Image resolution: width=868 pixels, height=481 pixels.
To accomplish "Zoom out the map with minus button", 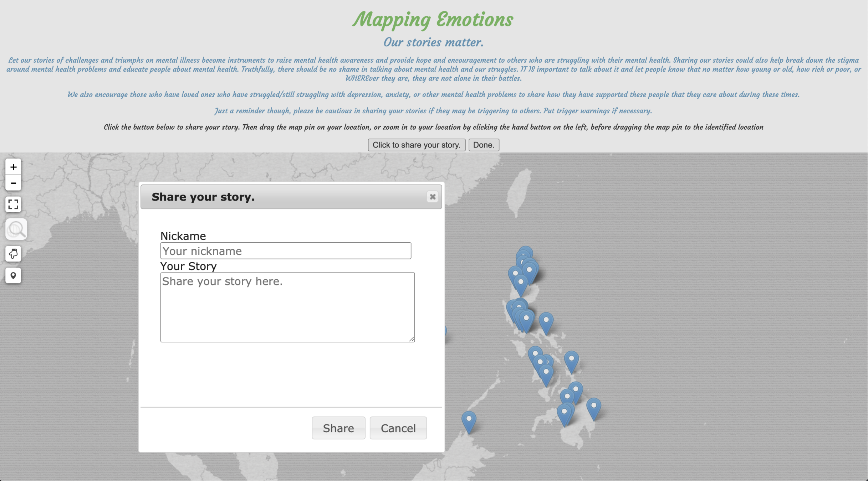I will click(x=13, y=183).
